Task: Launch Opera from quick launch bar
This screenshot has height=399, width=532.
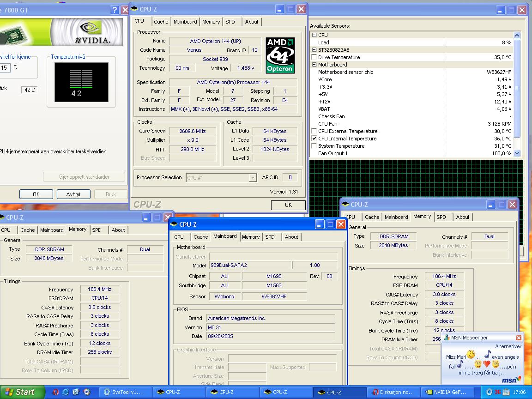Action: click(55, 392)
